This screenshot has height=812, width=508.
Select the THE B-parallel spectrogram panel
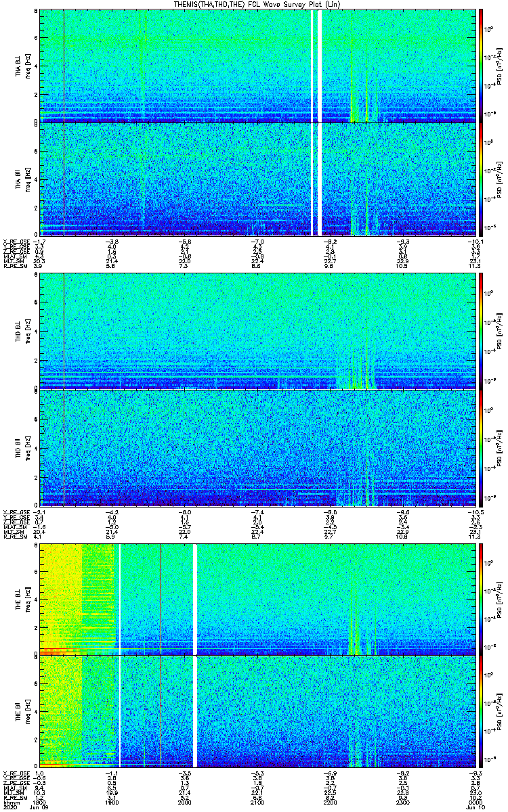coord(257,713)
